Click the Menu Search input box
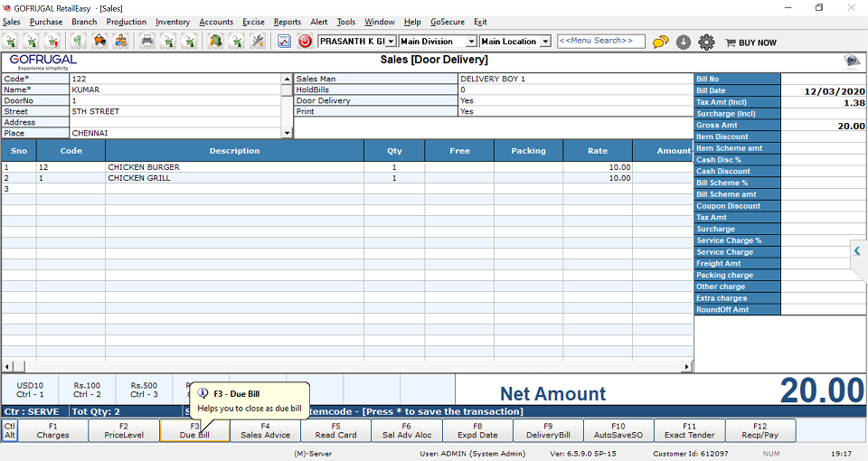This screenshot has height=461, width=868. click(601, 41)
